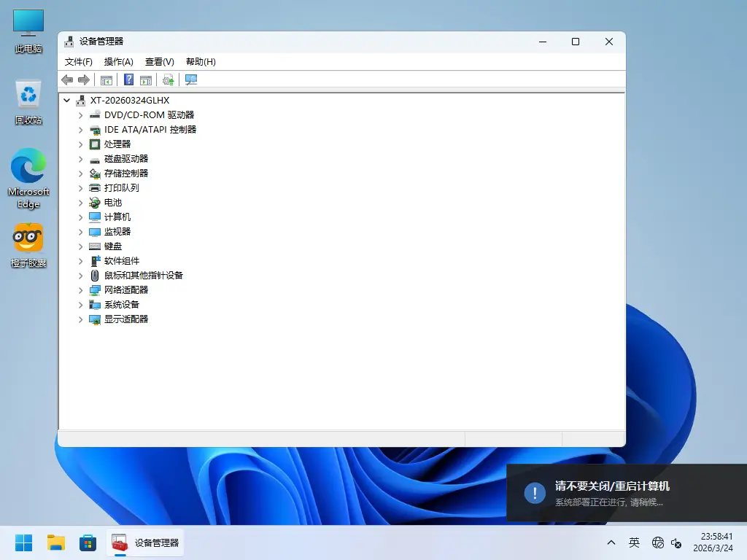Scan for hardware changes via toolbar icon

tap(168, 79)
